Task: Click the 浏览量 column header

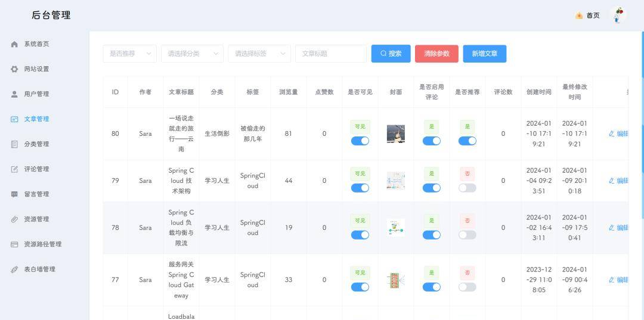Action: (289, 92)
